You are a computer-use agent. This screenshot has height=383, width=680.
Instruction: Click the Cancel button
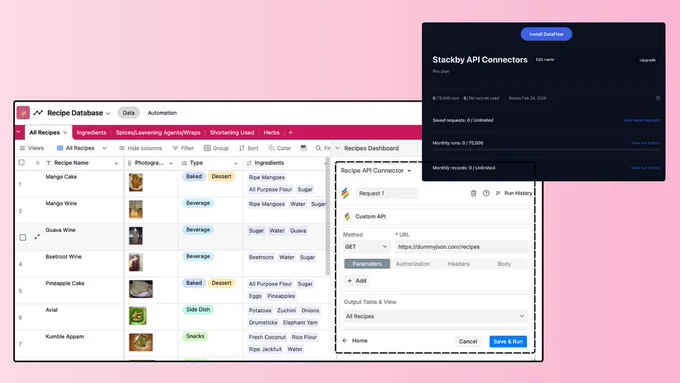[468, 341]
